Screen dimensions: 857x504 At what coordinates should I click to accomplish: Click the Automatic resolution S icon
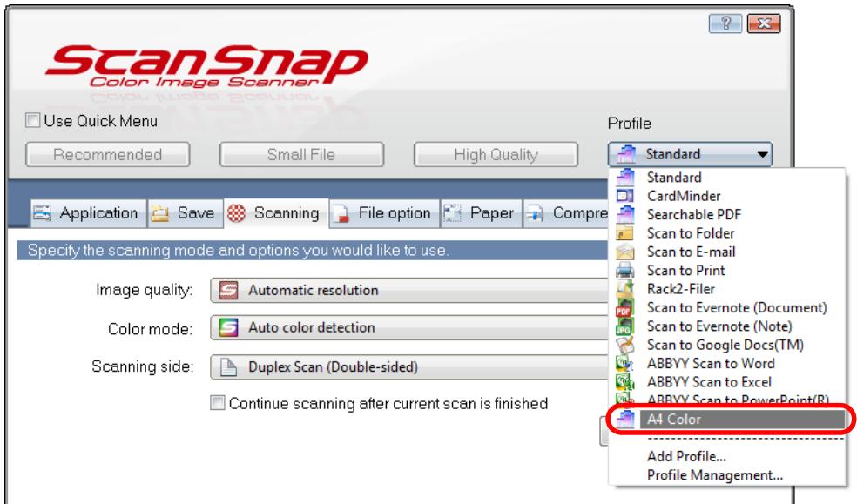click(x=228, y=290)
